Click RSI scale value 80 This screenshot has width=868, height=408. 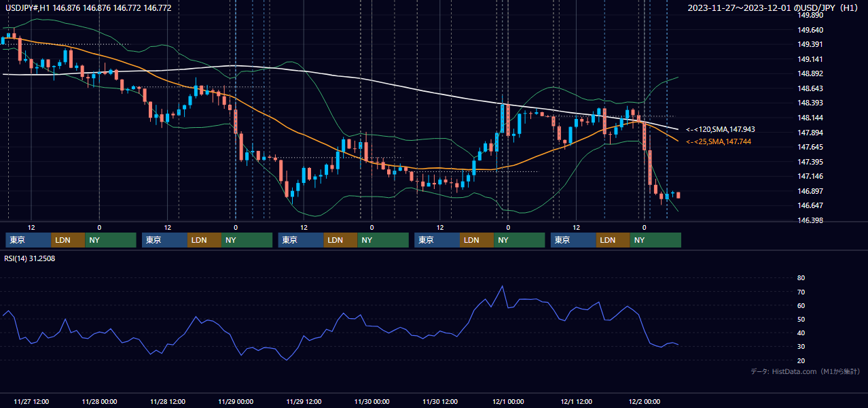(x=801, y=278)
